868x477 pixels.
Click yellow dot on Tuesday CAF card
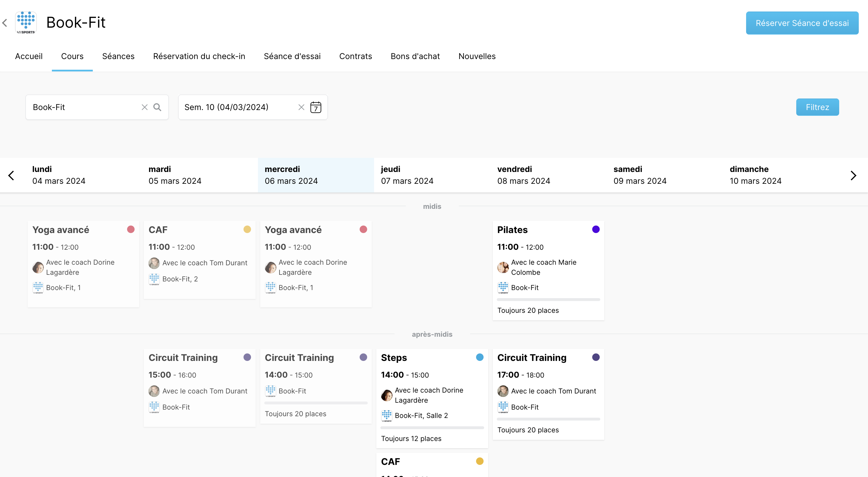(247, 229)
